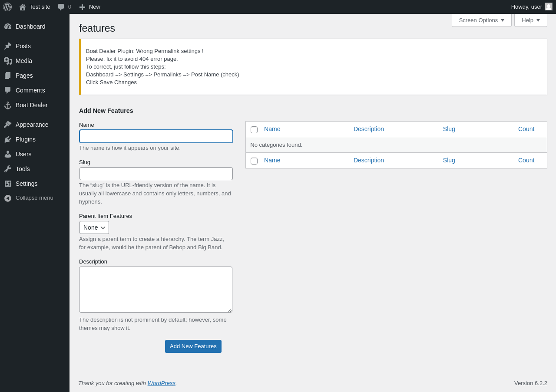
Task: Click the Users person icon
Action: tap(8, 154)
